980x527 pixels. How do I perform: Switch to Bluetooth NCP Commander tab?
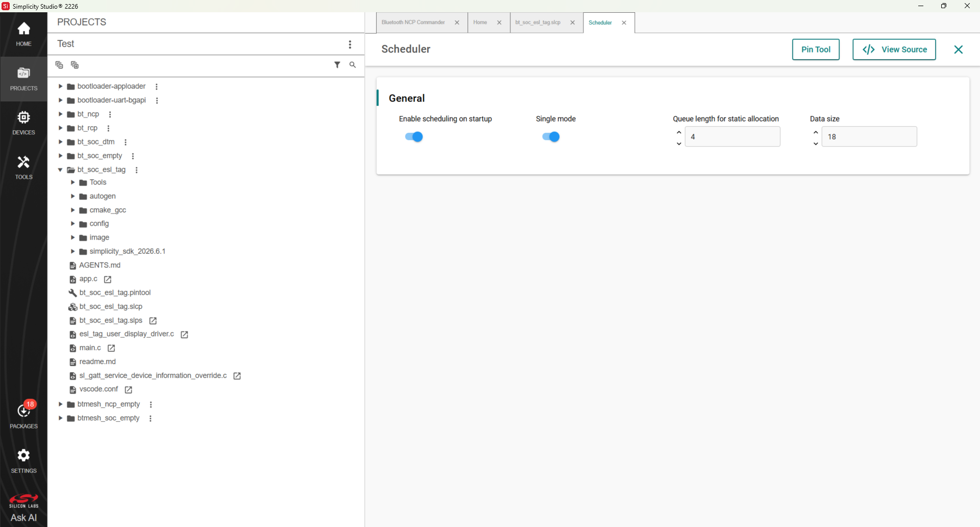tap(413, 22)
